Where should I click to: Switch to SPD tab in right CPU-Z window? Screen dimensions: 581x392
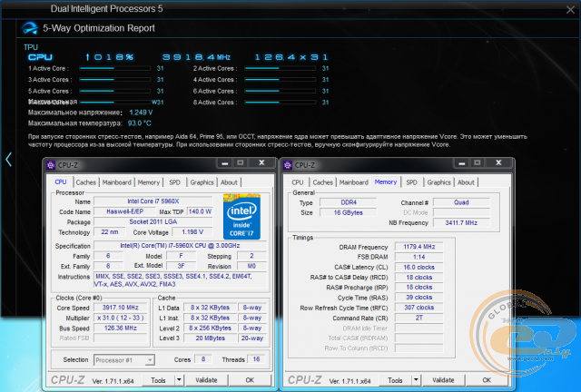click(x=411, y=182)
